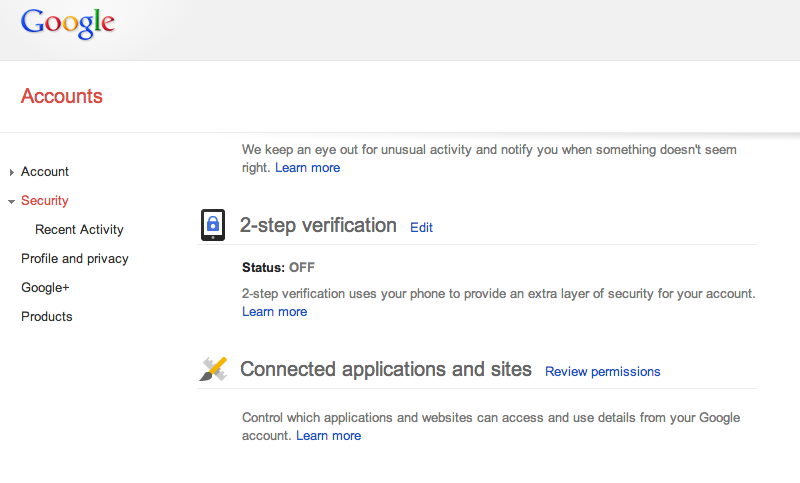Click Review permissions link
The image size is (800, 483).
603,372
